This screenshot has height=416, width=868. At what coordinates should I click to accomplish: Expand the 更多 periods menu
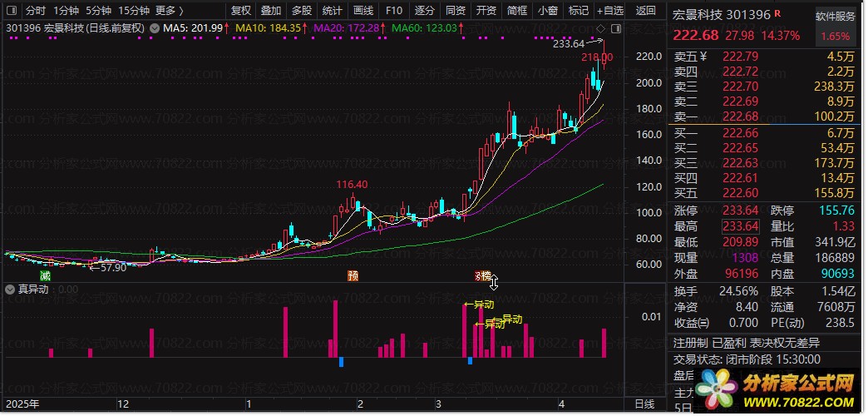click(x=170, y=10)
